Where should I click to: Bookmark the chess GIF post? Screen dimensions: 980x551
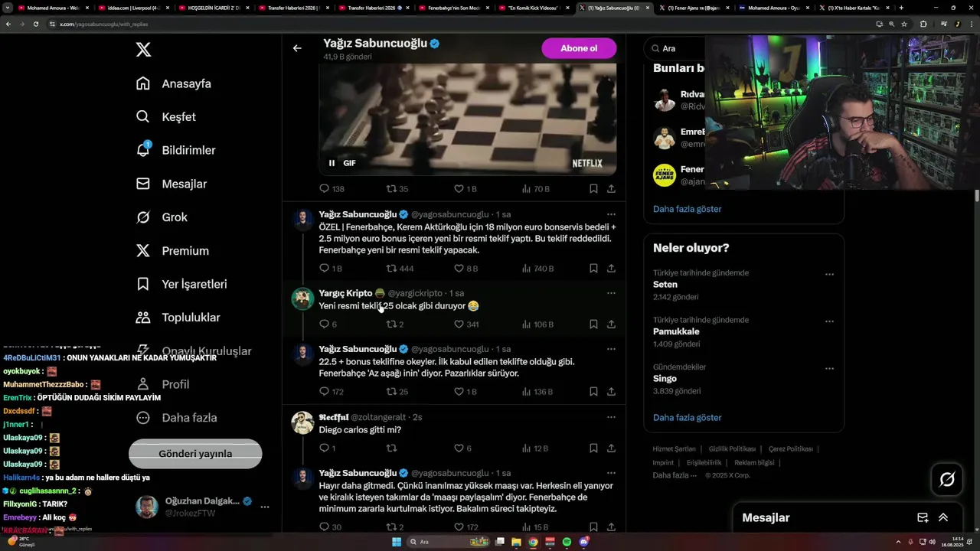point(593,188)
